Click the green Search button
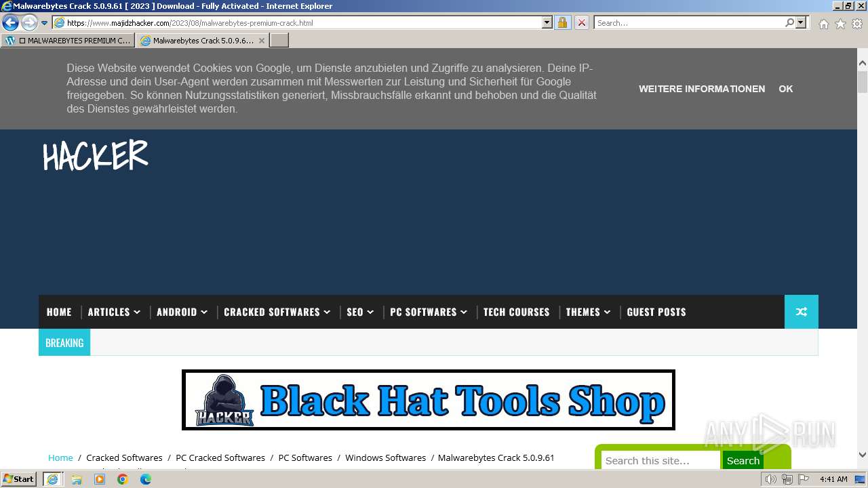Image resolution: width=868 pixels, height=488 pixels. pyautogui.click(x=743, y=460)
